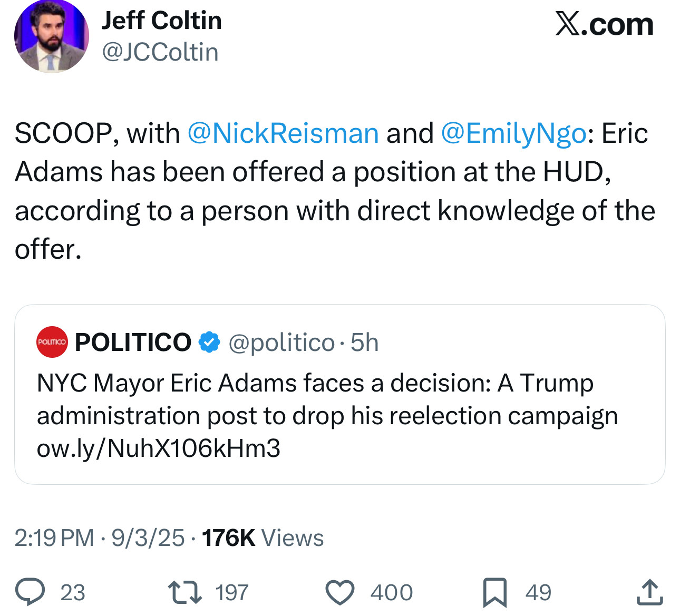Tap the Jeff Coltin display name

pyautogui.click(x=161, y=21)
